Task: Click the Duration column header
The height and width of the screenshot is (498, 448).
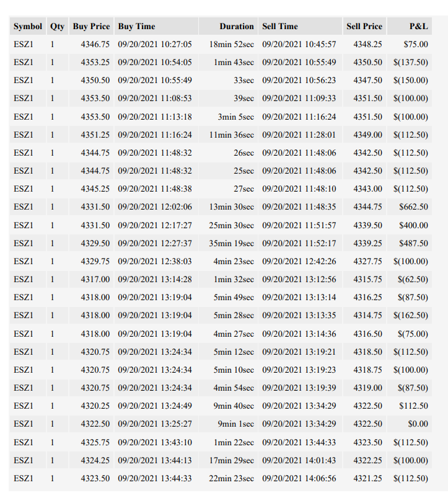Action: click(229, 26)
